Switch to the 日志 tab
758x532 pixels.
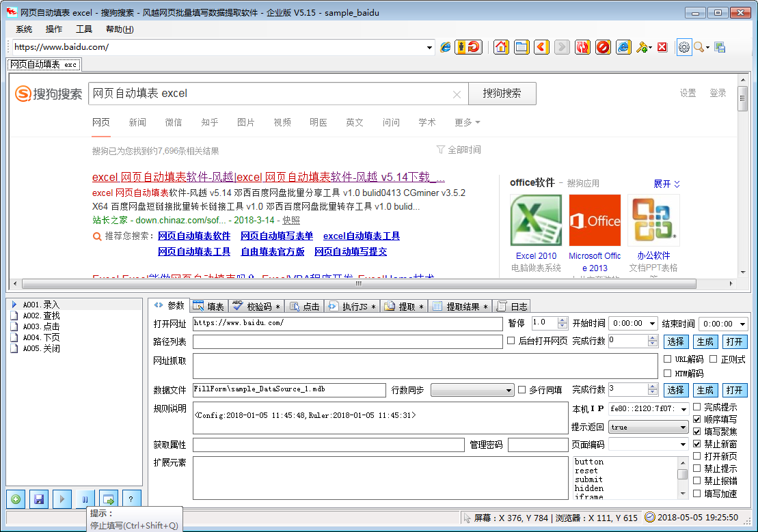[x=513, y=307]
